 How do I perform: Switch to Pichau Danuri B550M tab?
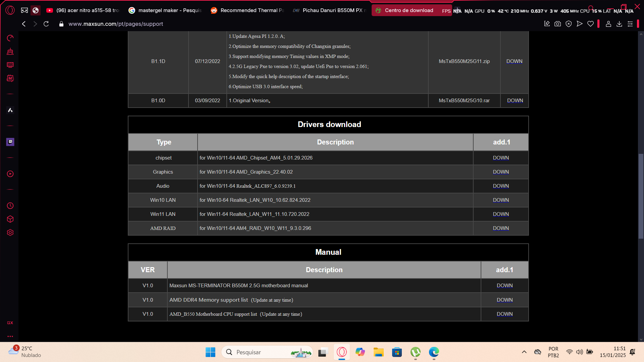(x=329, y=10)
